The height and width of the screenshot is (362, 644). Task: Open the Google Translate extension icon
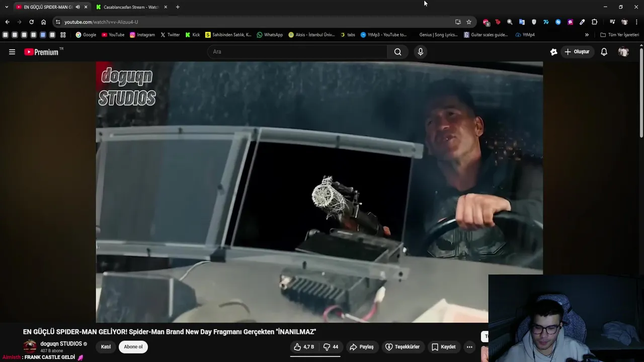(522, 22)
